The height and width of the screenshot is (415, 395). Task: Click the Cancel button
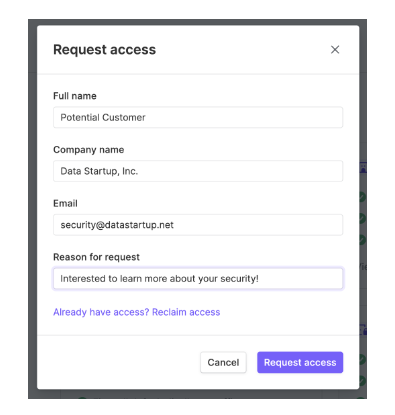[223, 362]
